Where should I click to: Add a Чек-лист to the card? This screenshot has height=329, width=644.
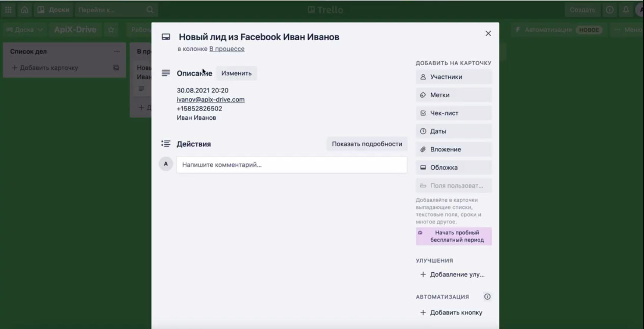pos(454,113)
